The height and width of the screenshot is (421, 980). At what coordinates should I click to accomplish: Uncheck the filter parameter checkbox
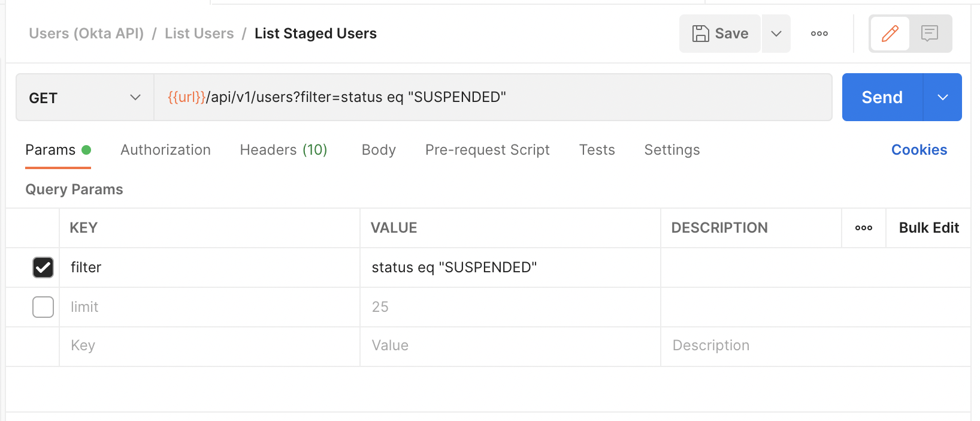click(x=43, y=267)
